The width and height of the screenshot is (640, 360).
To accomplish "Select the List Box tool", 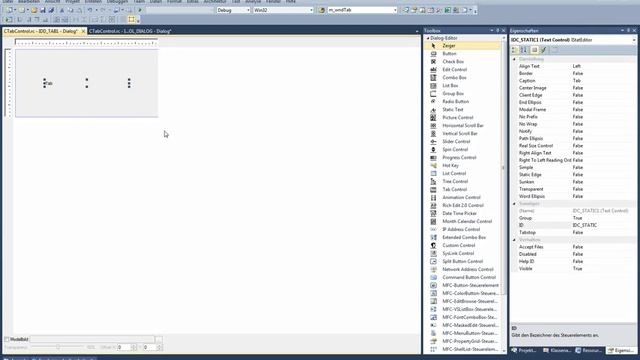I will coord(463,86).
